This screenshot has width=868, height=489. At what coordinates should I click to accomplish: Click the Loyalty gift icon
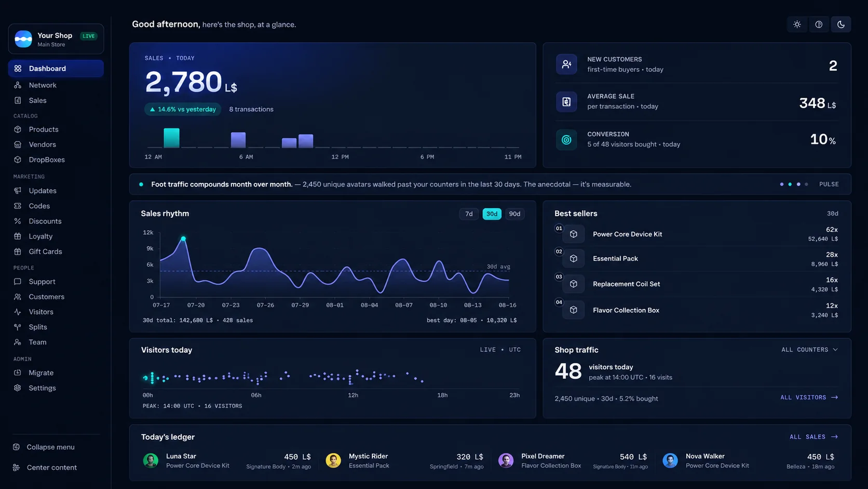click(x=18, y=236)
